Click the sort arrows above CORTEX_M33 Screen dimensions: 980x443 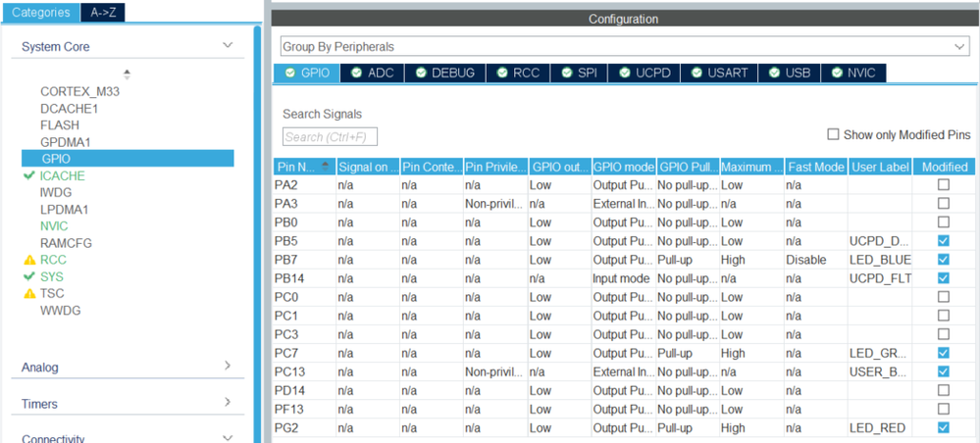[127, 74]
